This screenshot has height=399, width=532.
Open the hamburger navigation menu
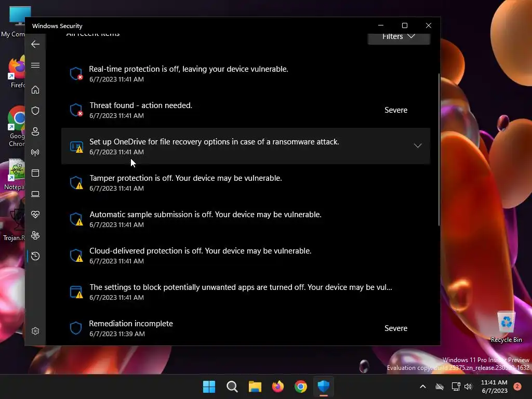tap(35, 65)
